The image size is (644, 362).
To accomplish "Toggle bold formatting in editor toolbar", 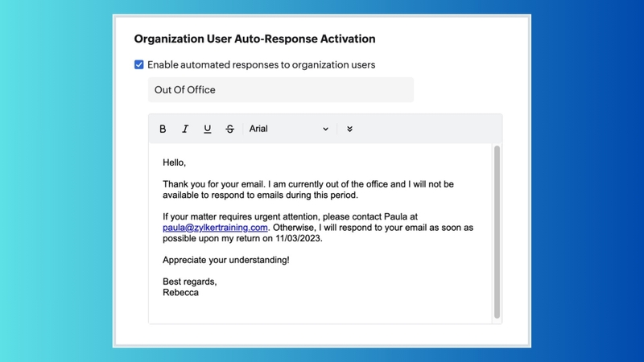I will 163,129.
